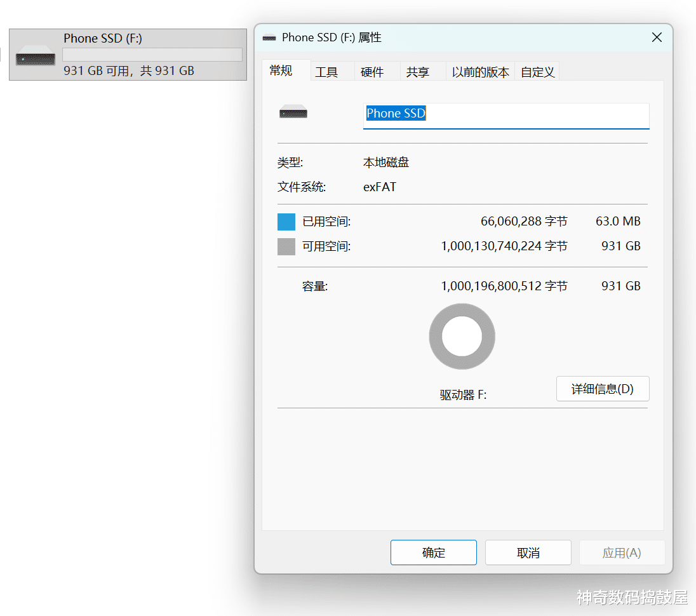The width and height of the screenshot is (696, 616).
Task: Click the '1,000,196,800,512 字节' capacity value
Action: 504,286
